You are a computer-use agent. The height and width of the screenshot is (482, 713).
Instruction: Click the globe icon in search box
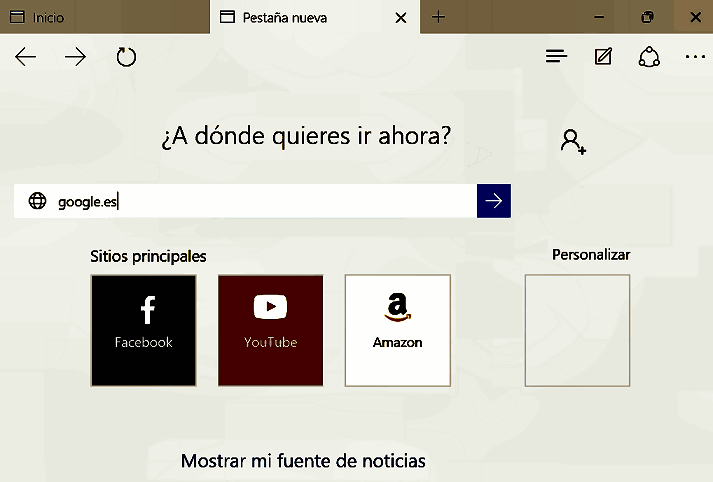point(37,201)
